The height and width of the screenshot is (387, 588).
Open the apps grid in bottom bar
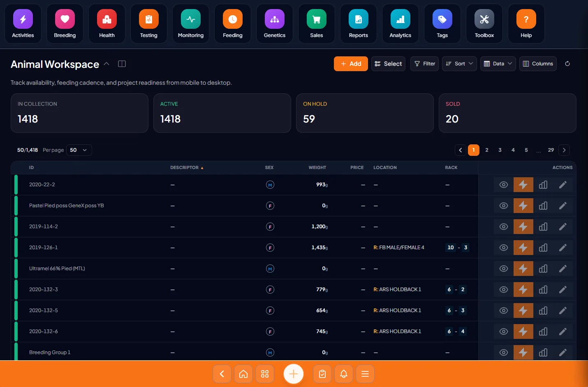coord(265,374)
